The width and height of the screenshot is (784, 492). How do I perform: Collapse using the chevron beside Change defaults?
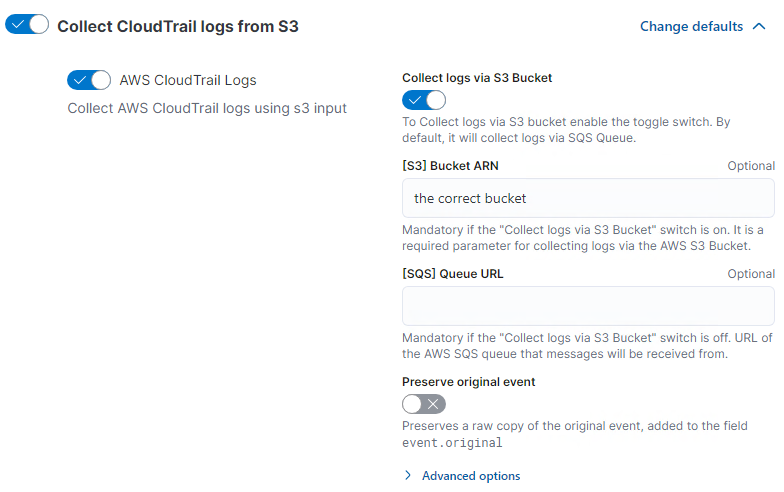point(758,26)
